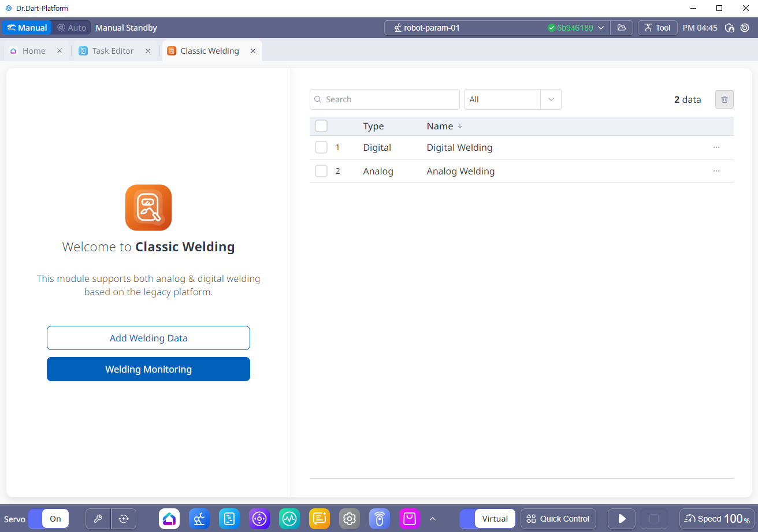Launch the Task Editor dock icon

click(229, 519)
